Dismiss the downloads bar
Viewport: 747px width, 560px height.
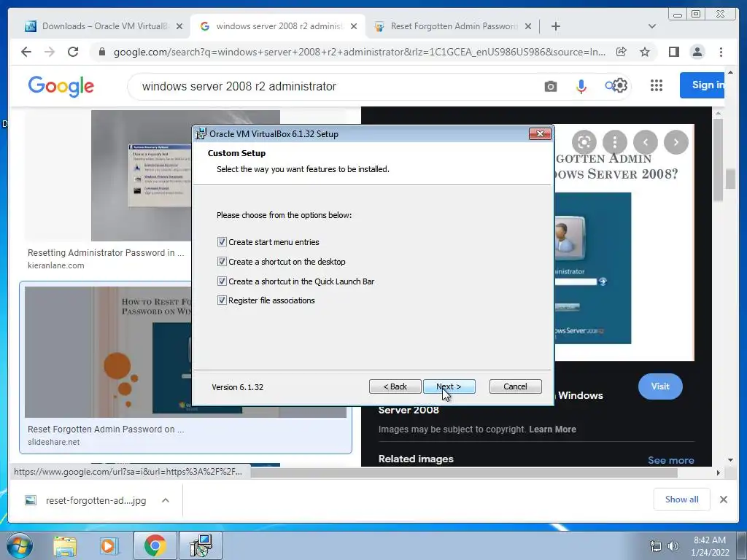pos(723,499)
